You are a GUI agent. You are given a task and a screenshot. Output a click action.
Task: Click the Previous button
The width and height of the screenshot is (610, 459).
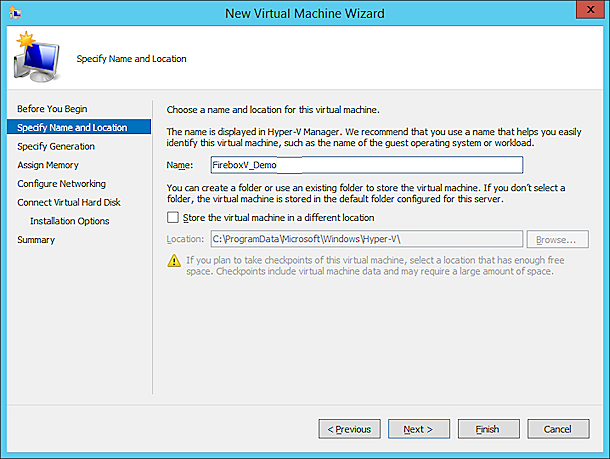(349, 429)
